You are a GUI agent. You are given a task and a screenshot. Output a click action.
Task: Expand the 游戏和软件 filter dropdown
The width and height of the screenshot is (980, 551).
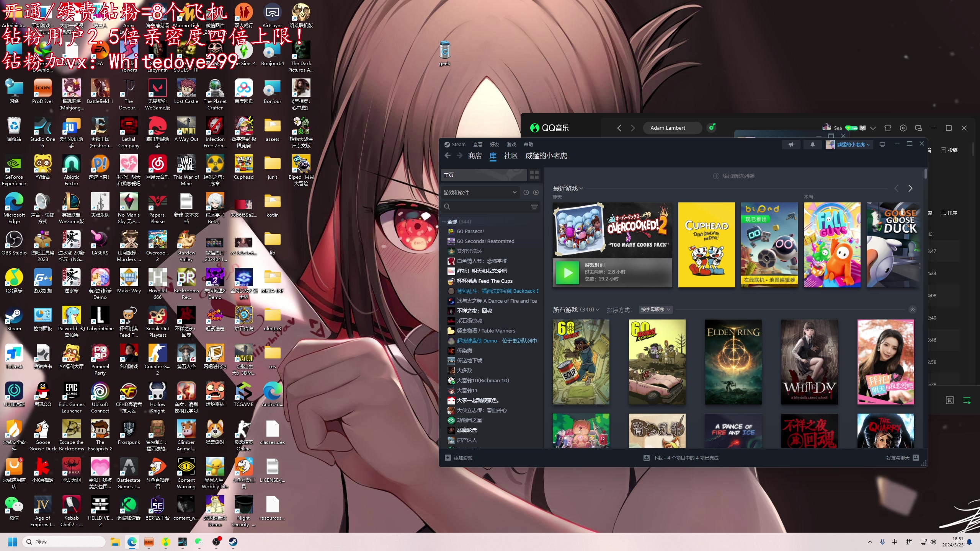tap(514, 192)
